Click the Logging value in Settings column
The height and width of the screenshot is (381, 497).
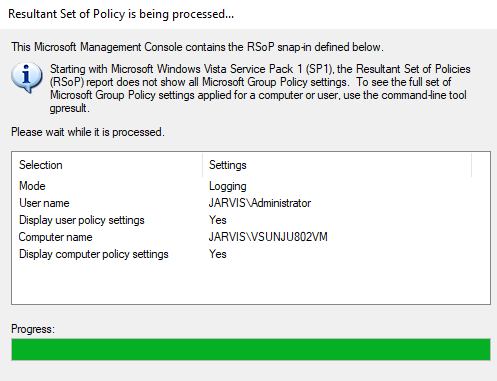pyautogui.click(x=228, y=186)
